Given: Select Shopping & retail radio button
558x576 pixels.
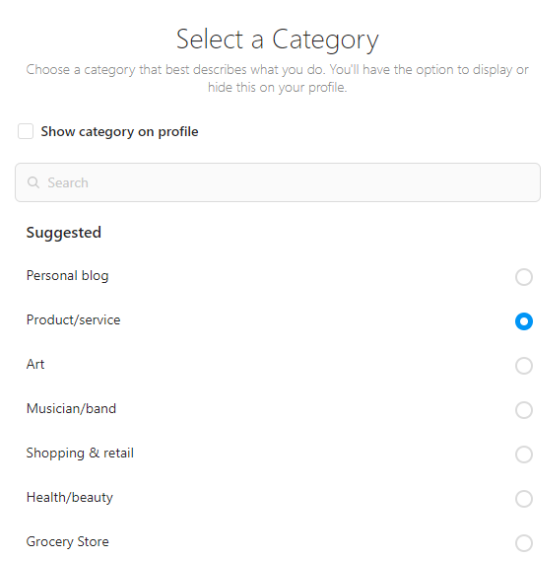Looking at the screenshot, I should [x=524, y=454].
